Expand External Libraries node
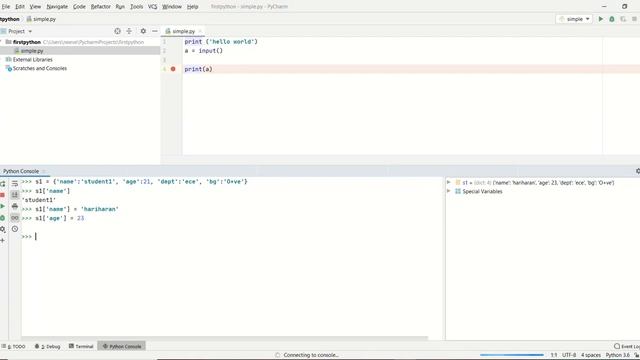 [32, 60]
